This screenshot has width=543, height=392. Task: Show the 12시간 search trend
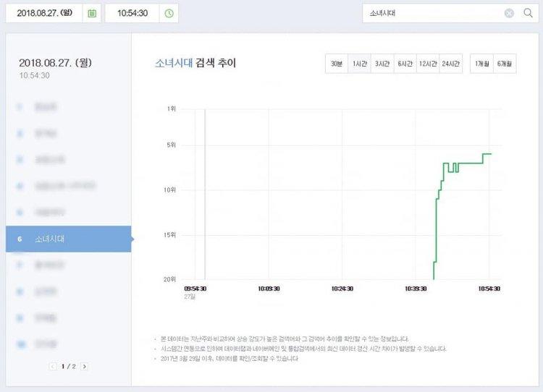[427, 64]
